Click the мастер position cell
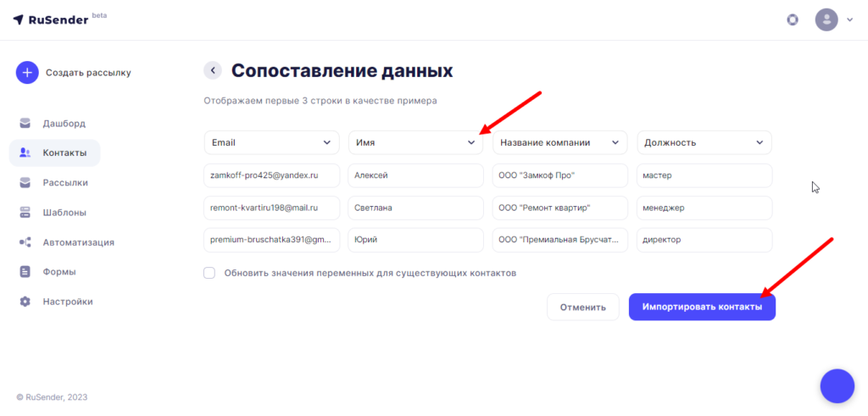Image resolution: width=868 pixels, height=416 pixels. click(704, 176)
